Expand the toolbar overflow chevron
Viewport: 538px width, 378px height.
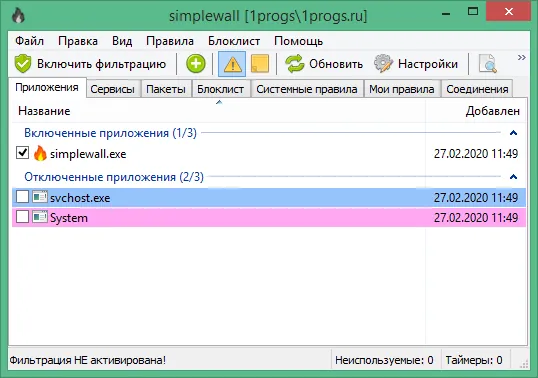pyautogui.click(x=522, y=57)
